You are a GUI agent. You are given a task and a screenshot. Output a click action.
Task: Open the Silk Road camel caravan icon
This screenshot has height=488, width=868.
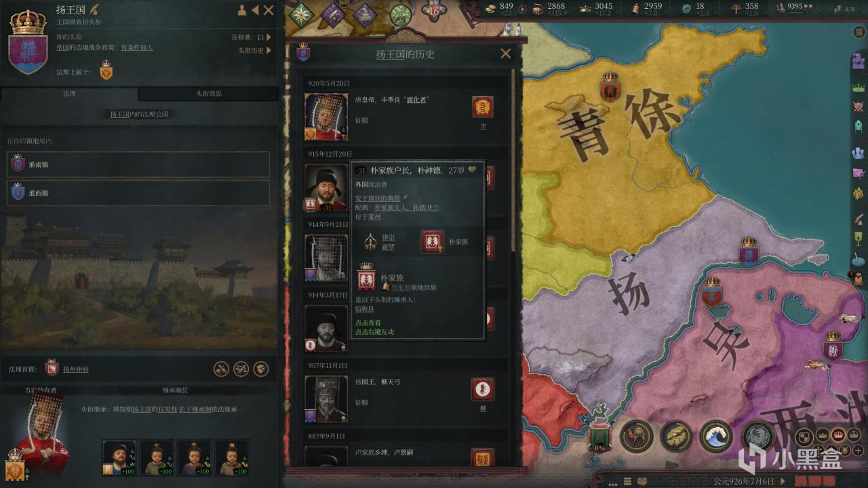(636, 436)
